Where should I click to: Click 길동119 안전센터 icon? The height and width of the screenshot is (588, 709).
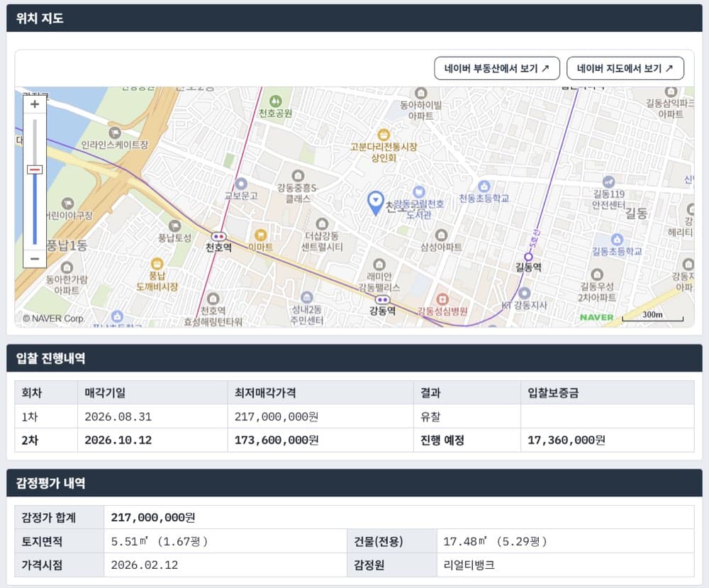(608, 182)
